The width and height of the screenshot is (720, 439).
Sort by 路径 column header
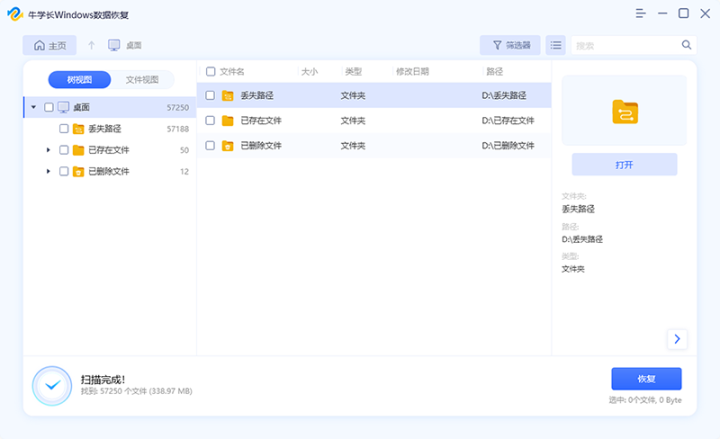click(495, 71)
